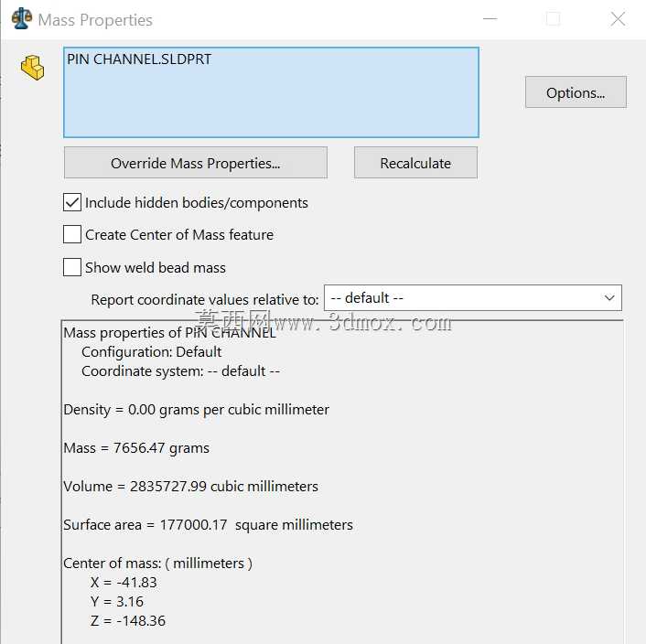The image size is (646, 644).
Task: Click 'Mass properties of PIN CHANNEL' heading
Action: (170, 333)
